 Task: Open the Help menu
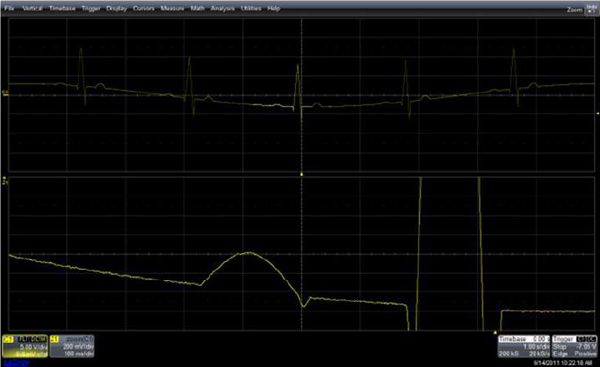[274, 8]
